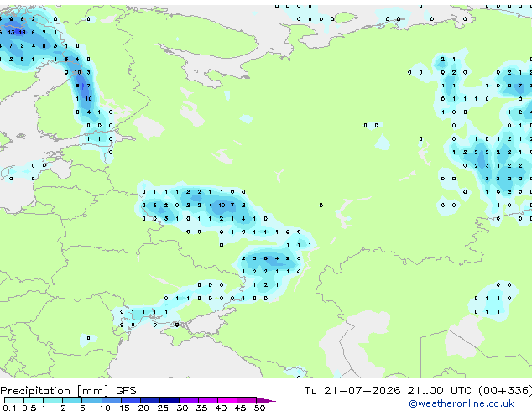Click the '40' legend scale label
The width and height of the screenshot is (532, 411).
click(x=221, y=408)
